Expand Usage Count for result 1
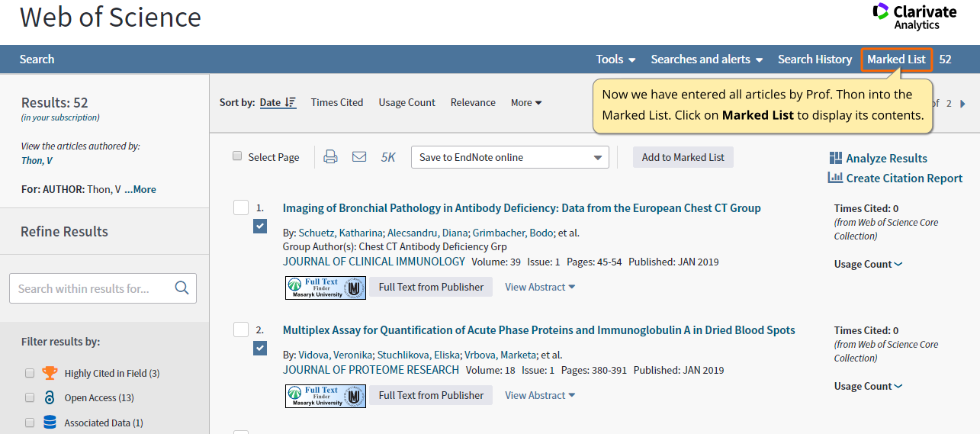This screenshot has height=434, width=980. [868, 264]
